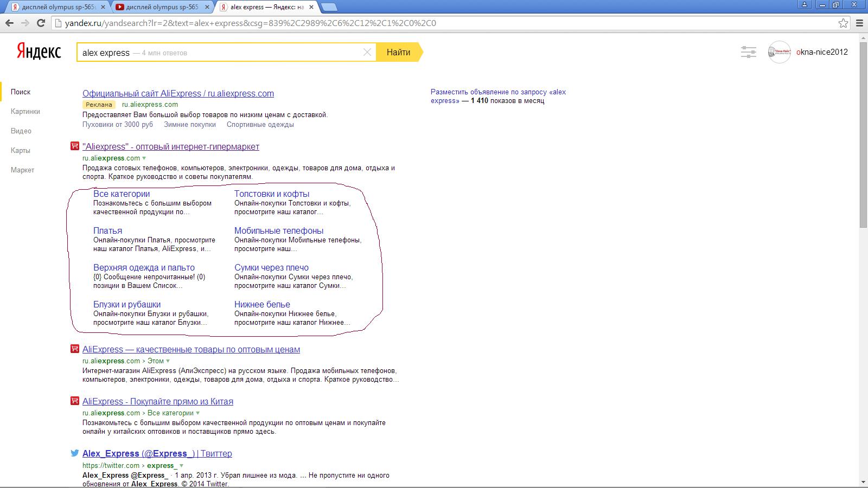This screenshot has height=488, width=868.
Task: Click the Twitter bird icon result
Action: tap(75, 453)
